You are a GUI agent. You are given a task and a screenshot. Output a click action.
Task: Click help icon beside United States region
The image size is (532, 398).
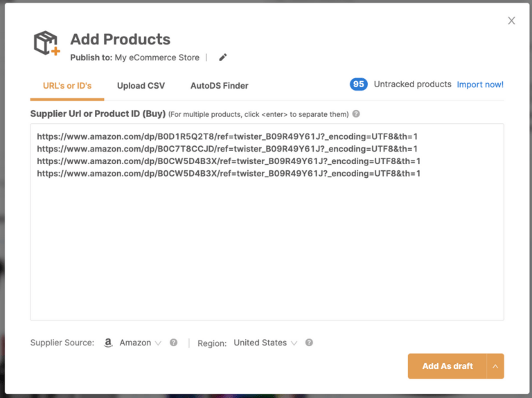309,343
